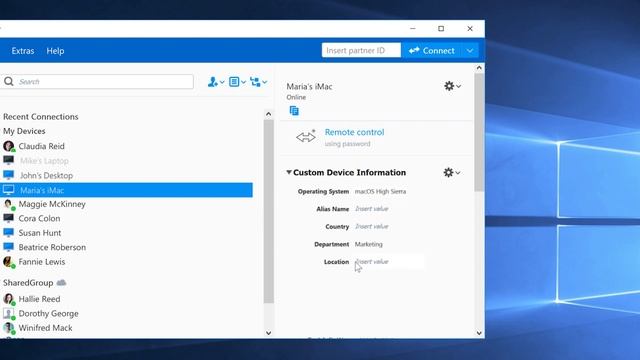Open the Connect dropdown arrow
Screen dimensions: 640x360
[x=470, y=51]
